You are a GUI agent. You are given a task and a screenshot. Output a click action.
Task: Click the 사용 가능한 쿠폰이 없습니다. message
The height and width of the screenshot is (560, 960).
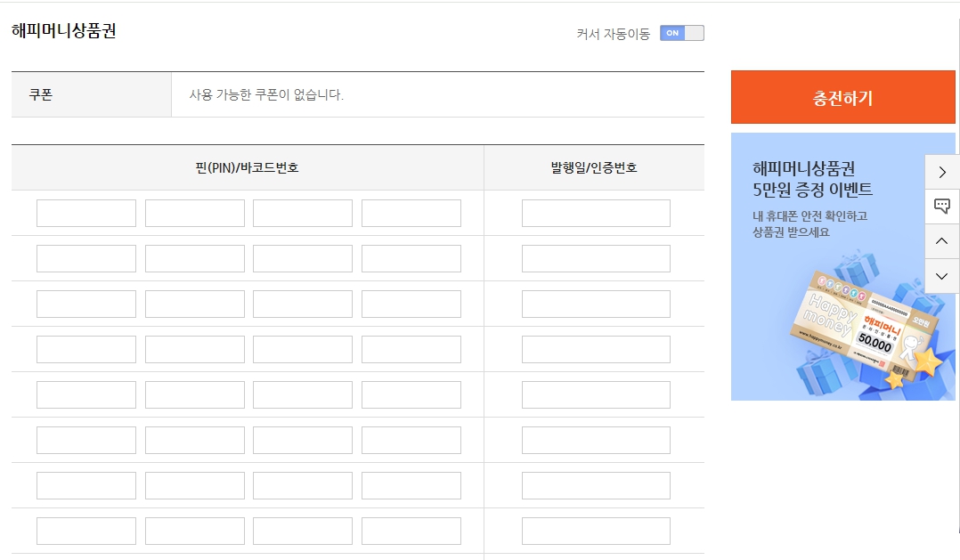pyautogui.click(x=266, y=95)
